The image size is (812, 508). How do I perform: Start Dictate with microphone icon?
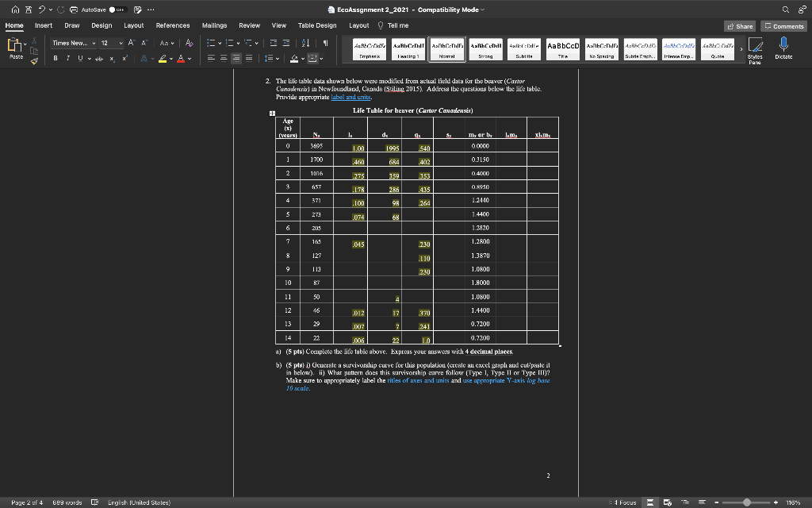(x=783, y=48)
